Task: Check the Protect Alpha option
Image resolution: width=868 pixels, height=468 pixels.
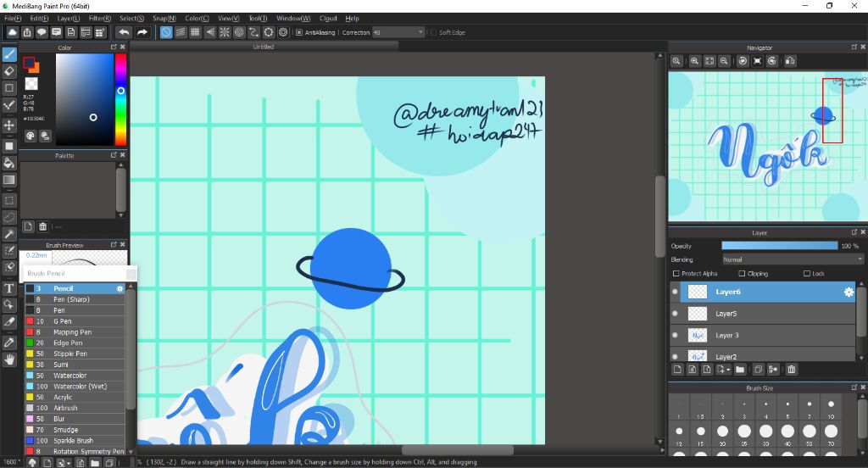Action: [x=676, y=274]
